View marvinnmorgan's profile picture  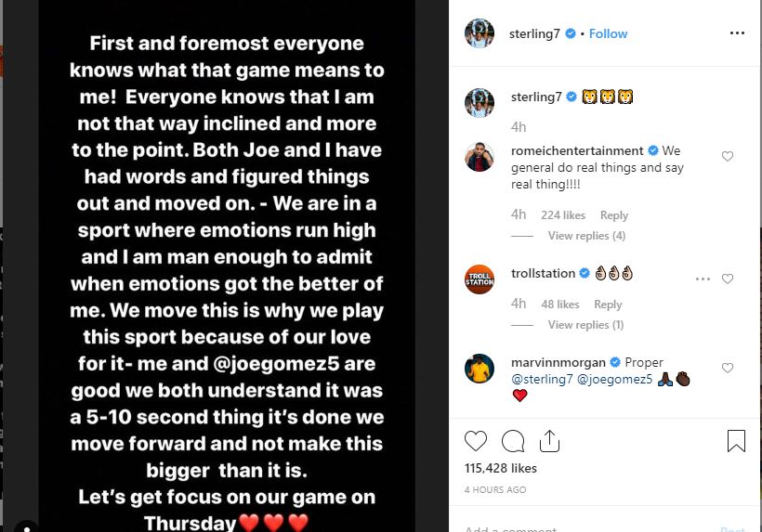point(480,369)
